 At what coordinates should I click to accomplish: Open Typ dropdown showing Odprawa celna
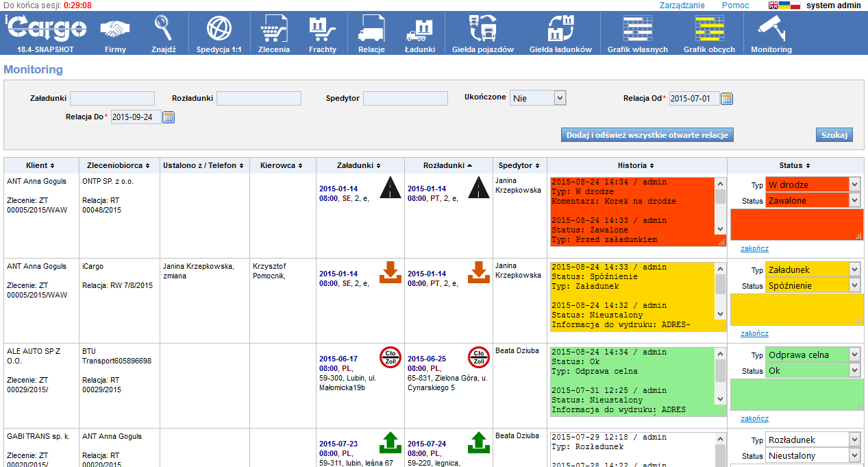coord(854,355)
